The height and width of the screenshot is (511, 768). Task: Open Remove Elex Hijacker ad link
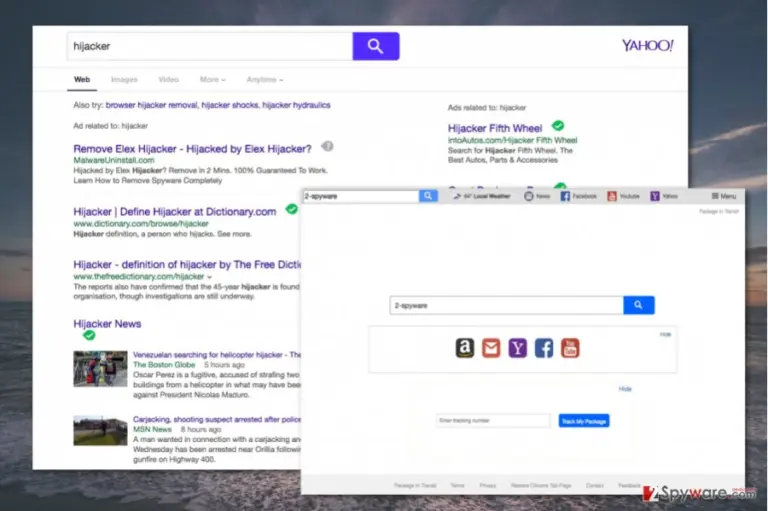(x=192, y=149)
